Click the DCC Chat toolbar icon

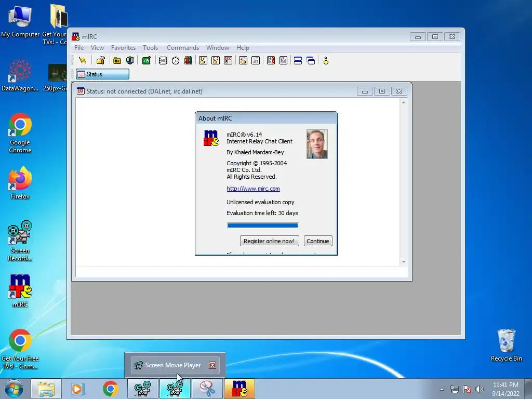[x=216, y=60]
